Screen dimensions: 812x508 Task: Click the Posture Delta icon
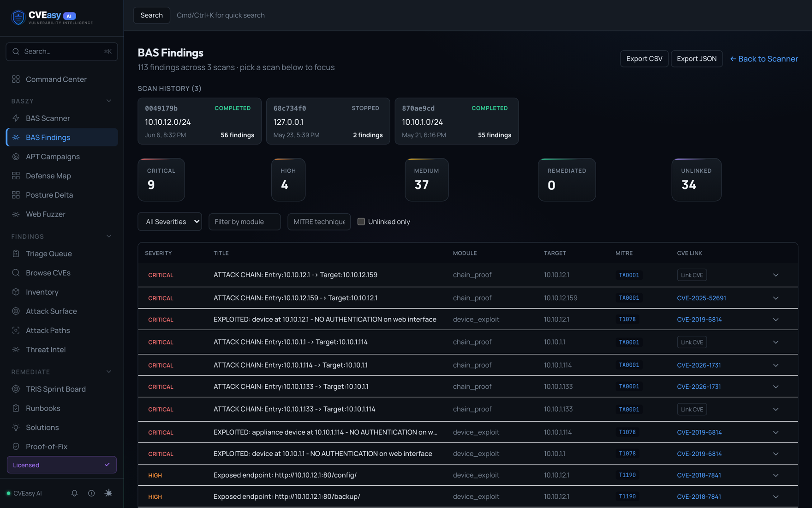[16, 195]
